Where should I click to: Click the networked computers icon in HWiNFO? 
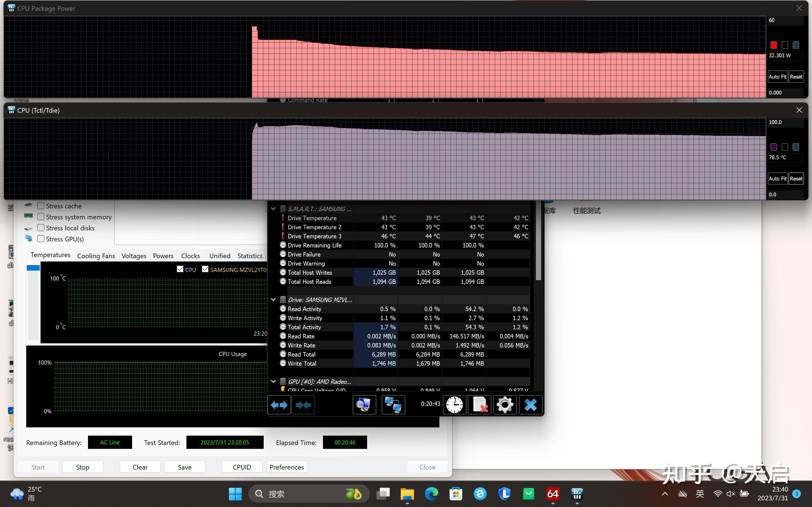tap(393, 405)
